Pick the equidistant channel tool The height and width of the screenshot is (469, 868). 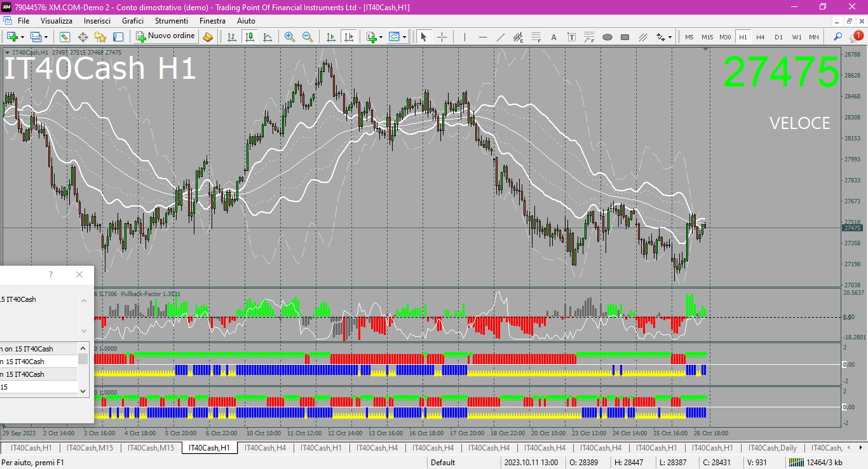[518, 37]
